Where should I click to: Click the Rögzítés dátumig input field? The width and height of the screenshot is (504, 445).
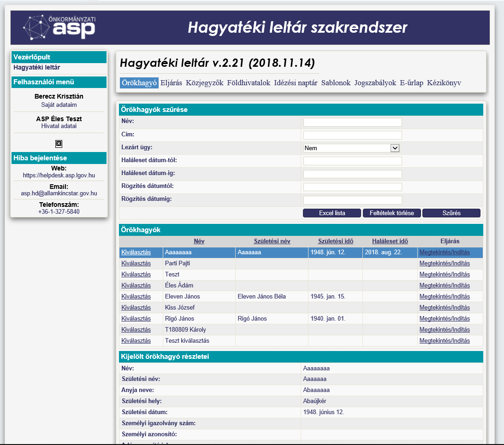353,200
